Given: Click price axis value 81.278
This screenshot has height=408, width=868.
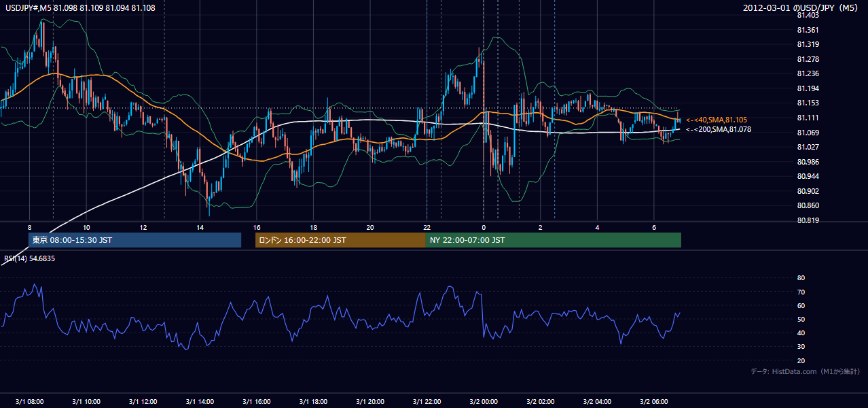Looking at the screenshot, I should pos(808,59).
